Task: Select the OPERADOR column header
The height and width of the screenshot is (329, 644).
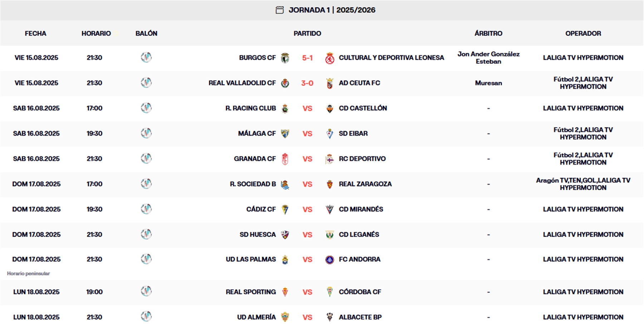Action: coord(584,33)
